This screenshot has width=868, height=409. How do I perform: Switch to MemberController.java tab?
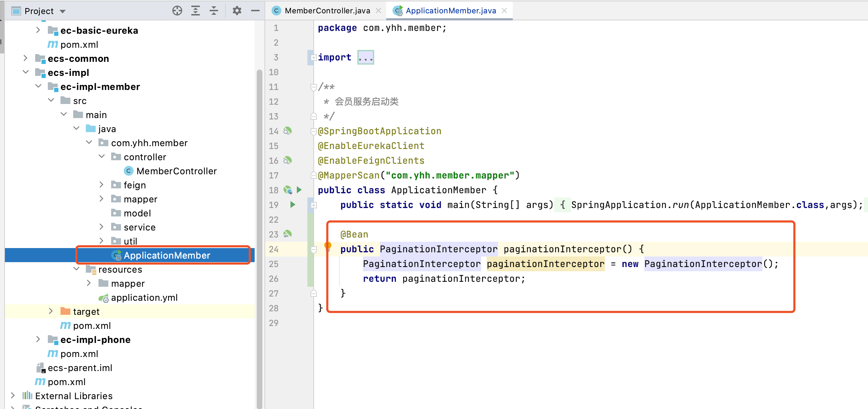point(327,11)
